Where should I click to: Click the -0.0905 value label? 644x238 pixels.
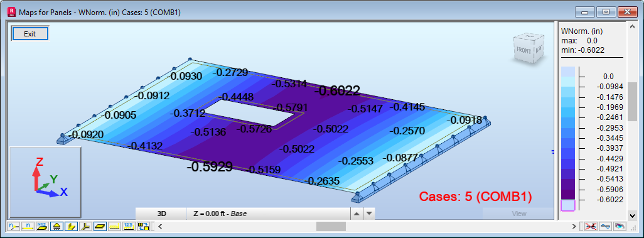point(118,116)
